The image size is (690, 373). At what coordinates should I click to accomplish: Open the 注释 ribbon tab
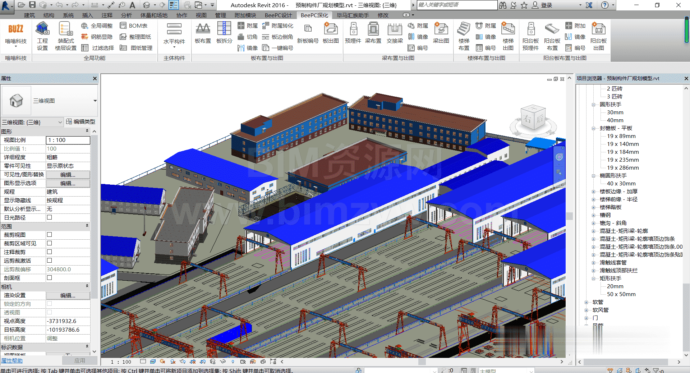[107, 15]
